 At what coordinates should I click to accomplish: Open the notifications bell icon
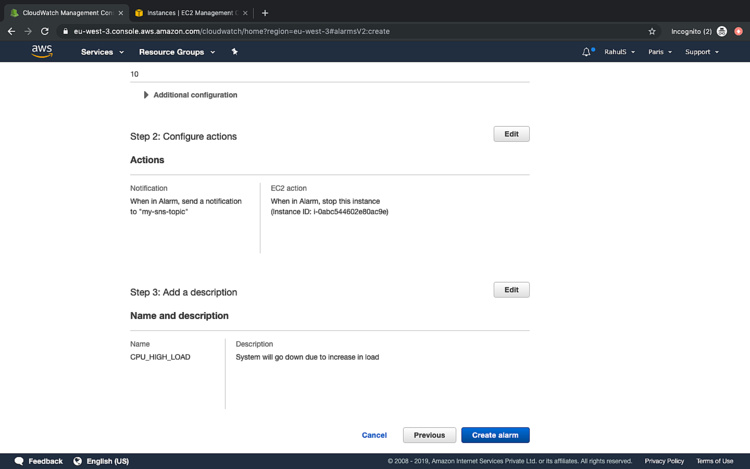click(586, 52)
